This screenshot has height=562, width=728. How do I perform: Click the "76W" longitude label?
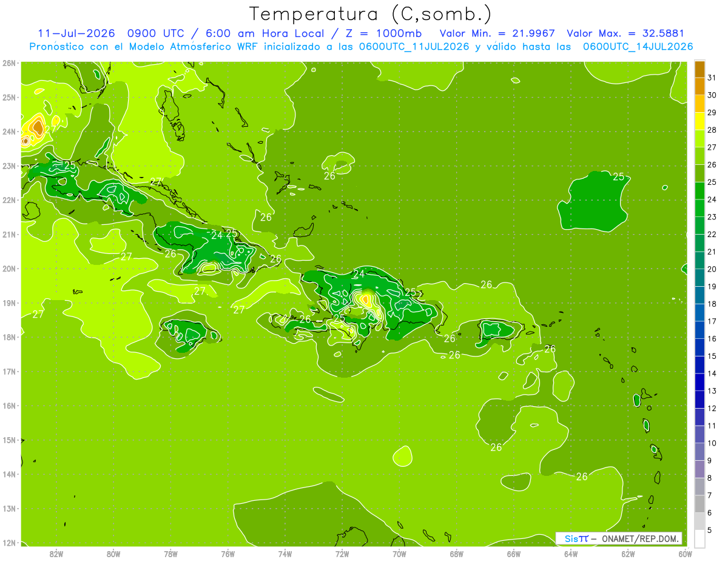pyautogui.click(x=227, y=554)
